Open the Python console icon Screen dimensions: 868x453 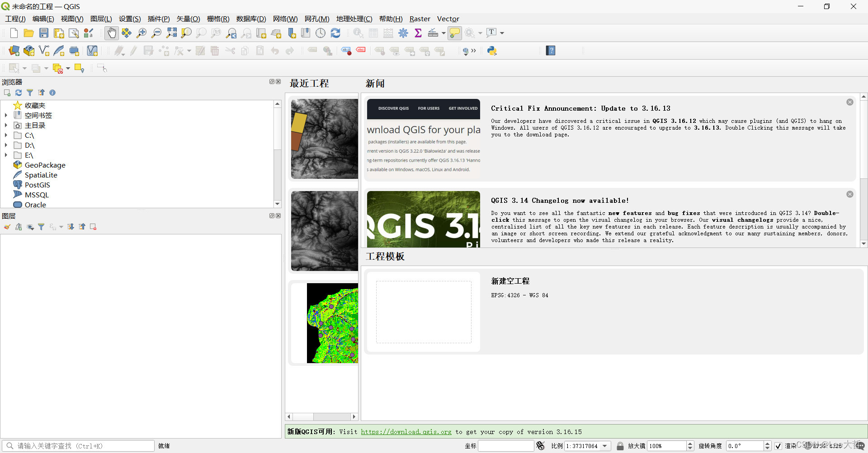point(492,51)
